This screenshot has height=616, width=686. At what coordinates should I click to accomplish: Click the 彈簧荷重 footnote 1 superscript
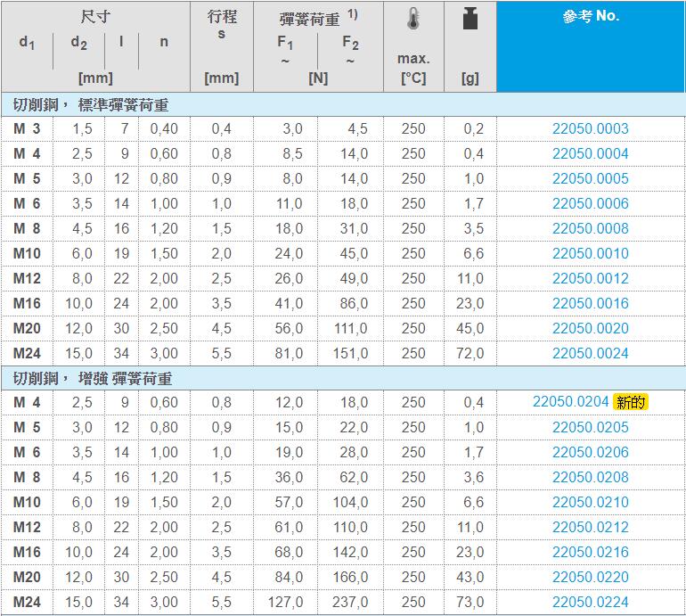pos(353,14)
